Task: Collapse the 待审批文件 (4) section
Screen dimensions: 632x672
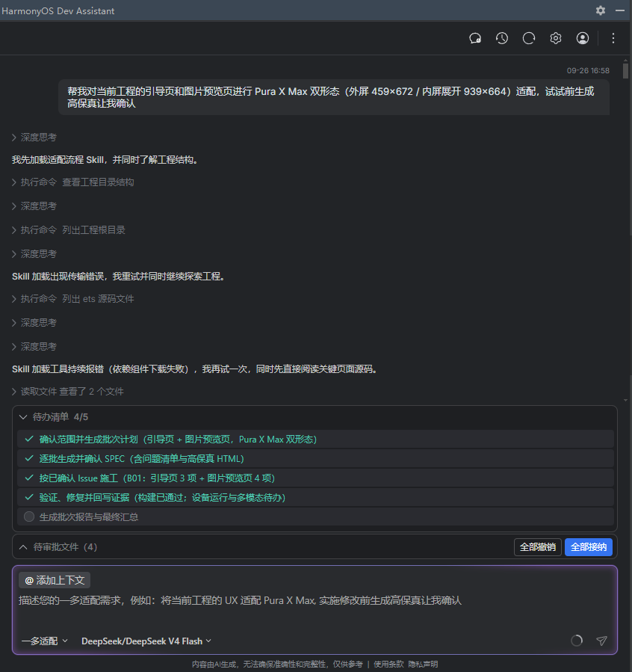Action: tap(23, 547)
